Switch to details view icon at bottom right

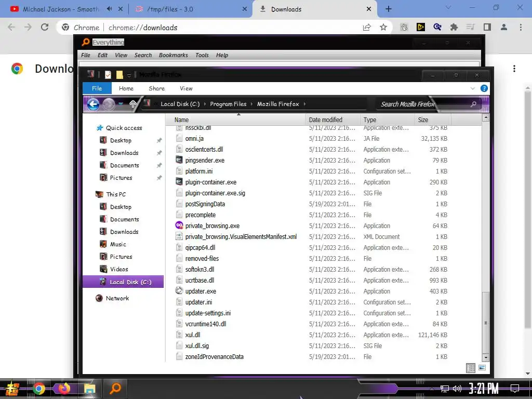click(x=471, y=368)
